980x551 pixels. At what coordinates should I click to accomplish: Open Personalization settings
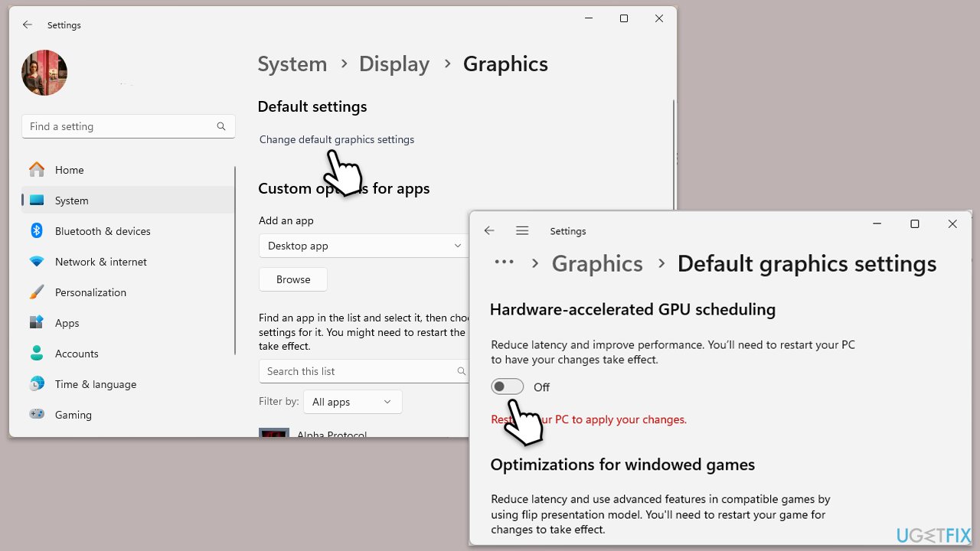129,292
